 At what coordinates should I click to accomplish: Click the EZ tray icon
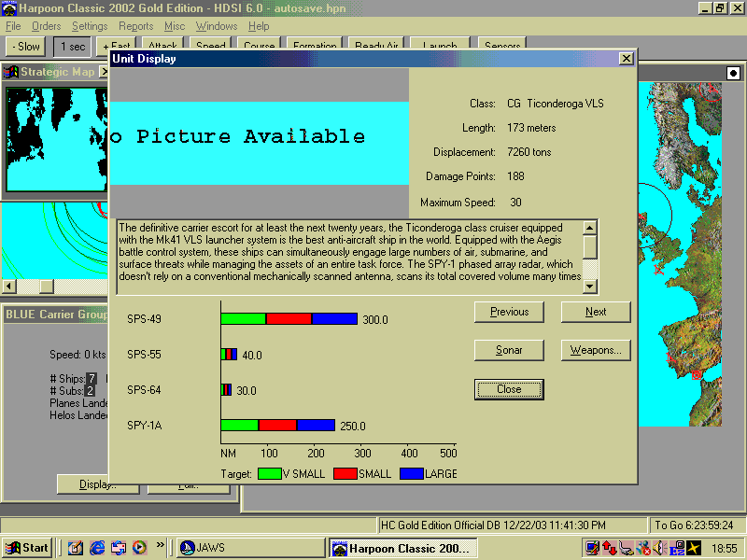[x=677, y=548]
